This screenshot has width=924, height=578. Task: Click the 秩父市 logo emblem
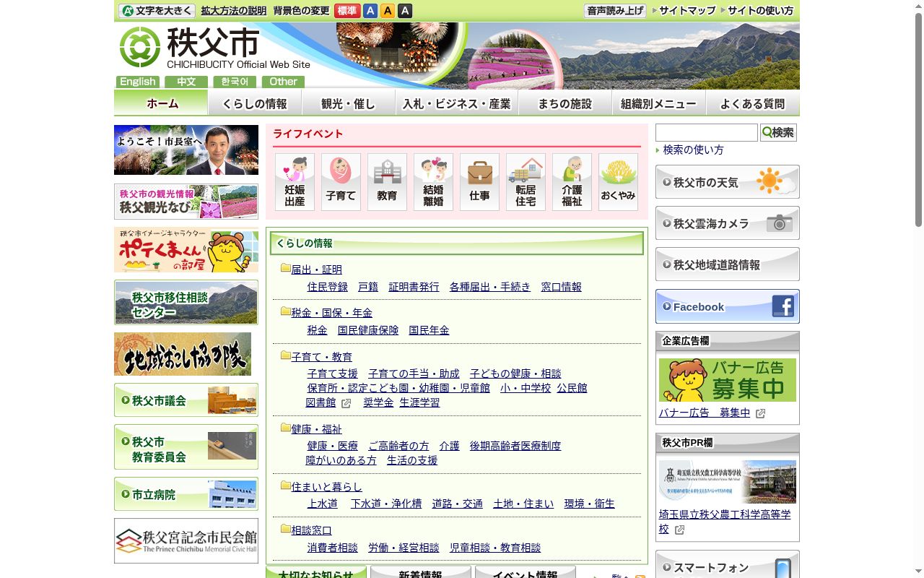click(x=140, y=47)
